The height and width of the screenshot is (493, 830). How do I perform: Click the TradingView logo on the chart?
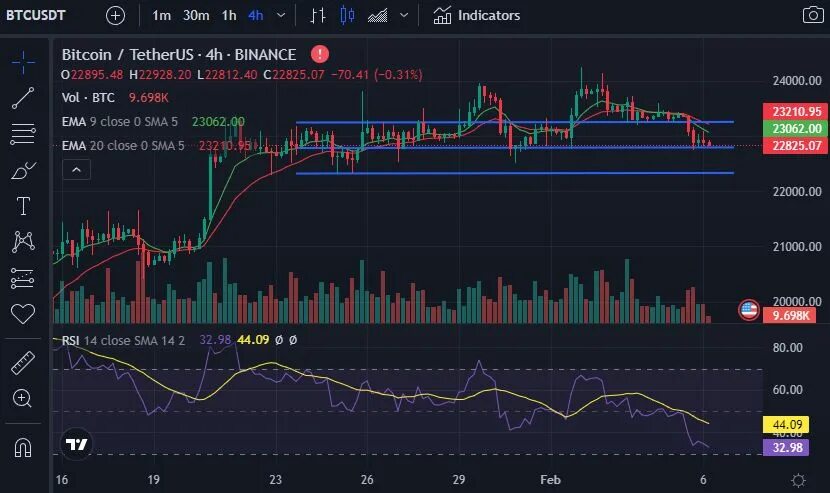pos(76,444)
